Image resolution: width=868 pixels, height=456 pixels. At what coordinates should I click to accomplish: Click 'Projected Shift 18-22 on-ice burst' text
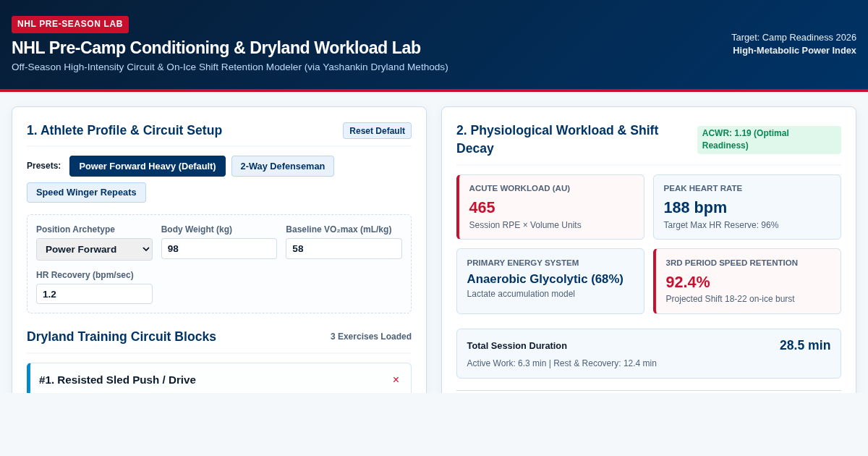pos(730,299)
